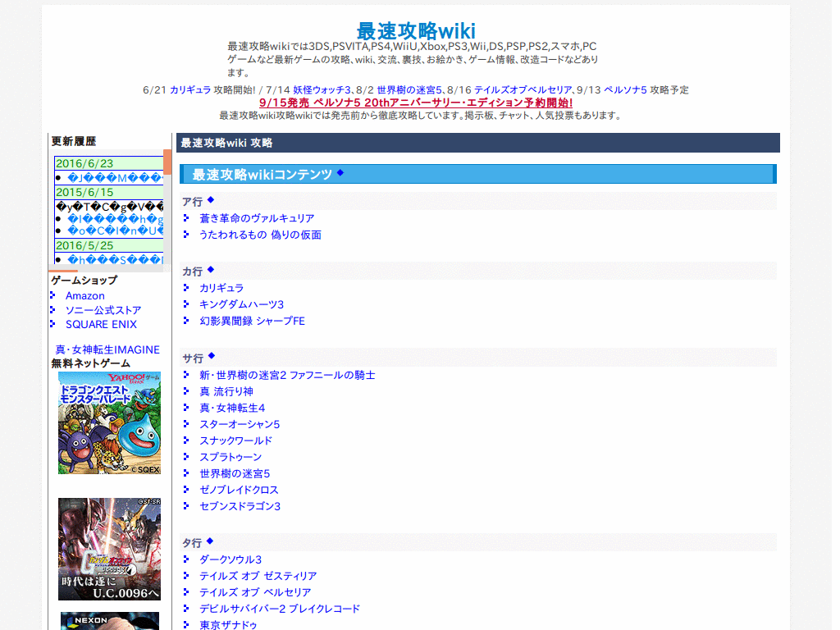Click the bullet arrow icon beside SQUARE ENIX
This screenshot has width=840, height=630.
click(x=52, y=324)
